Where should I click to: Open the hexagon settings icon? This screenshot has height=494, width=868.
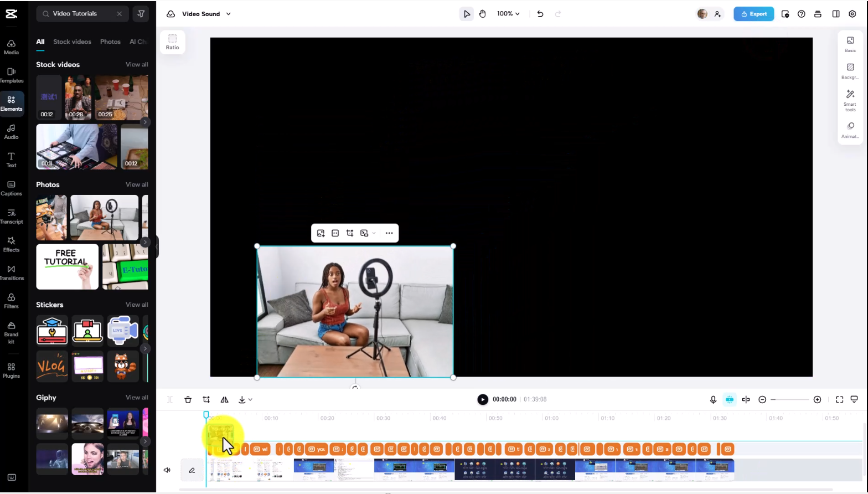(852, 14)
